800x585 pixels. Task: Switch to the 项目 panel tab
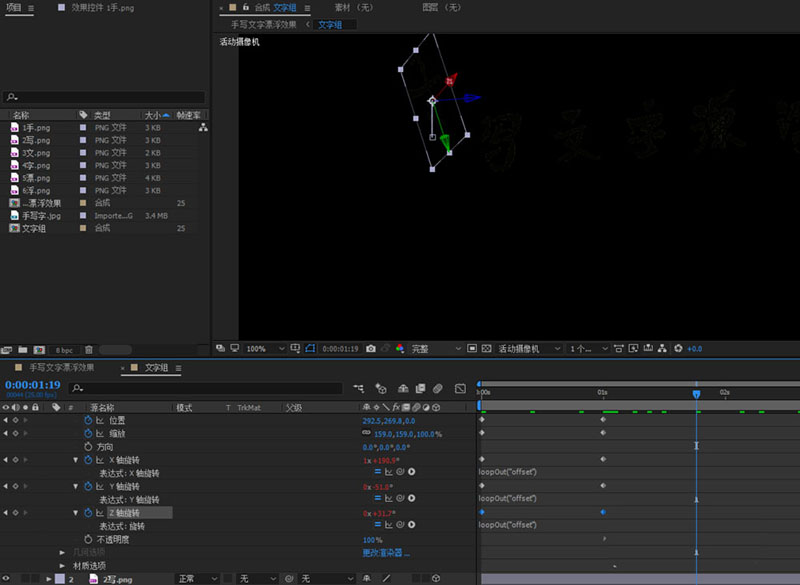coord(14,8)
